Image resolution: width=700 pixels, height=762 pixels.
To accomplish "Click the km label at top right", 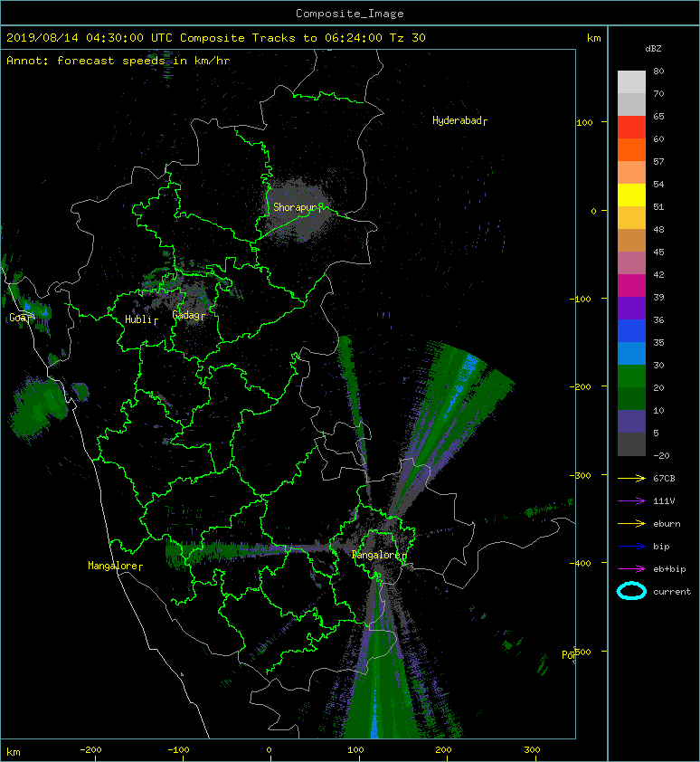I will pos(593,38).
